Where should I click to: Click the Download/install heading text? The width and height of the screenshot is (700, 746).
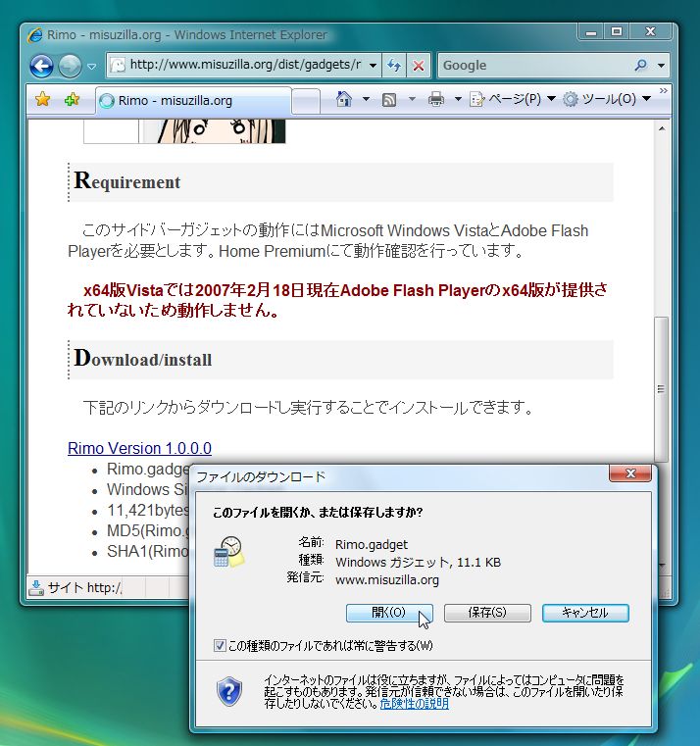(143, 359)
